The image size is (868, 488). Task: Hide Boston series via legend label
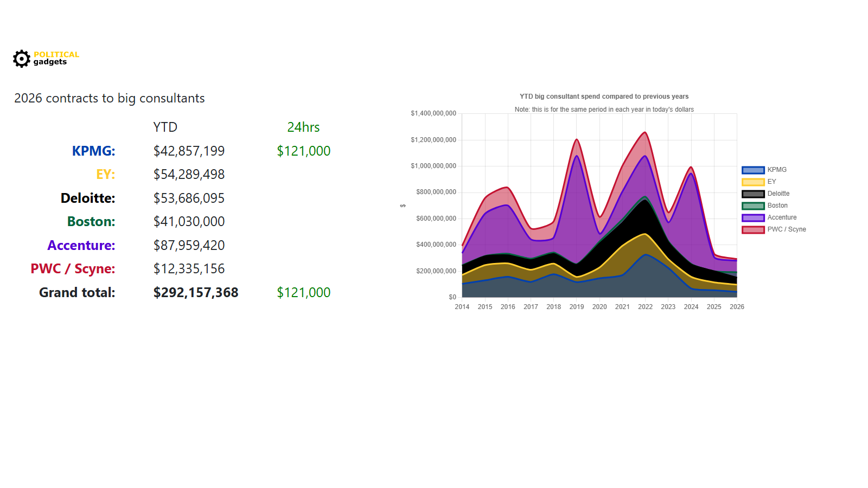tap(777, 206)
